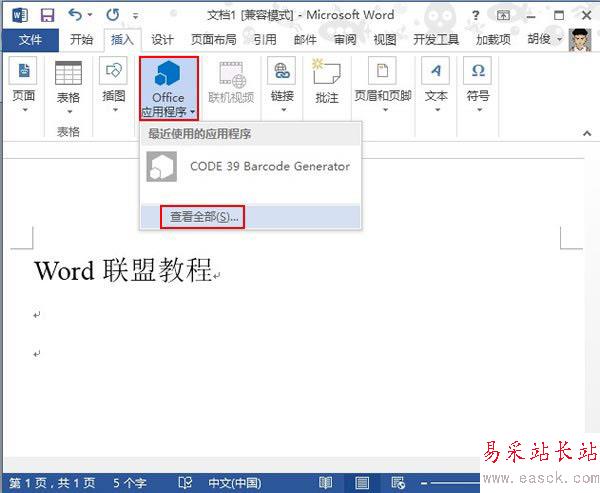Viewport: 600px width, 493px height.
Task: Undo the last action
Action: tap(75, 15)
